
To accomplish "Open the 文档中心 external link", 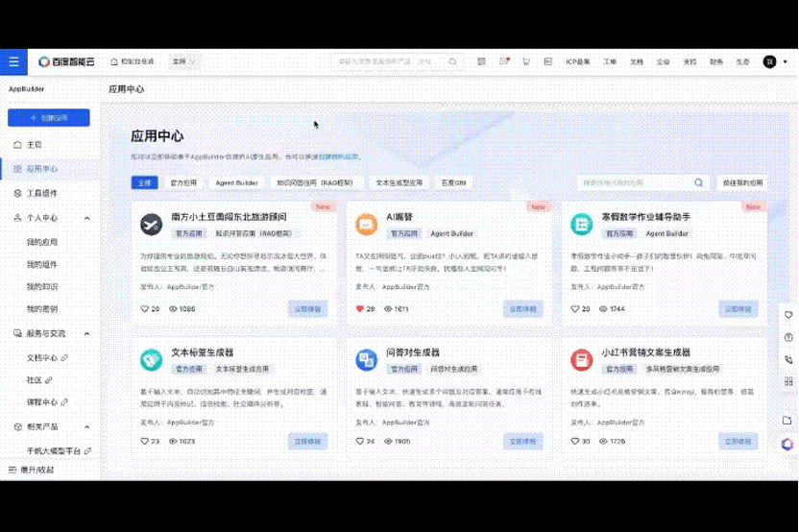I will click(x=47, y=358).
